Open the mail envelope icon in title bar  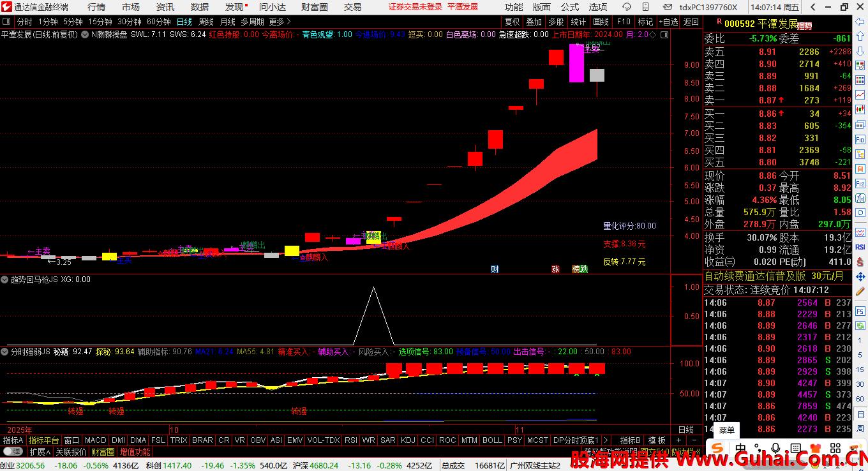pos(668,7)
